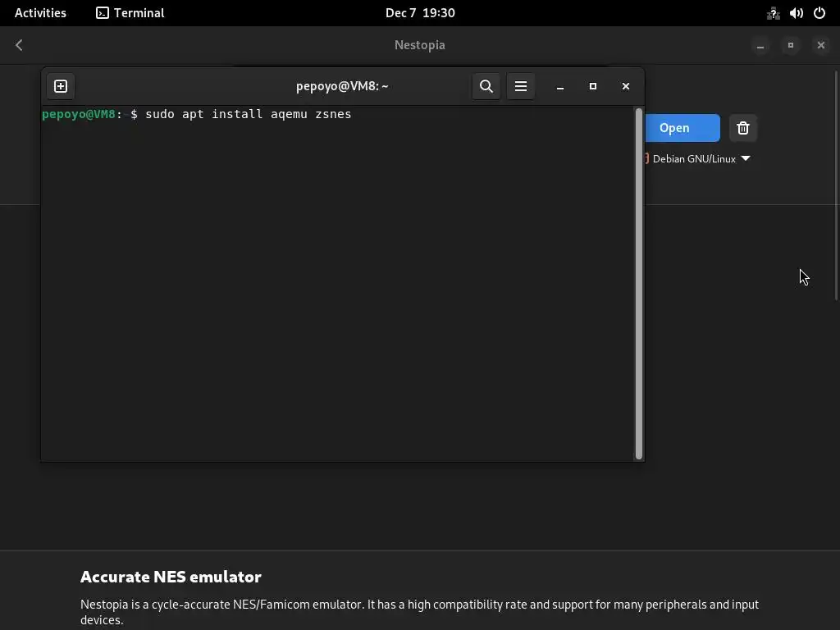This screenshot has height=630, width=840.
Task: Maximize the Nestopia software window
Action: click(791, 45)
